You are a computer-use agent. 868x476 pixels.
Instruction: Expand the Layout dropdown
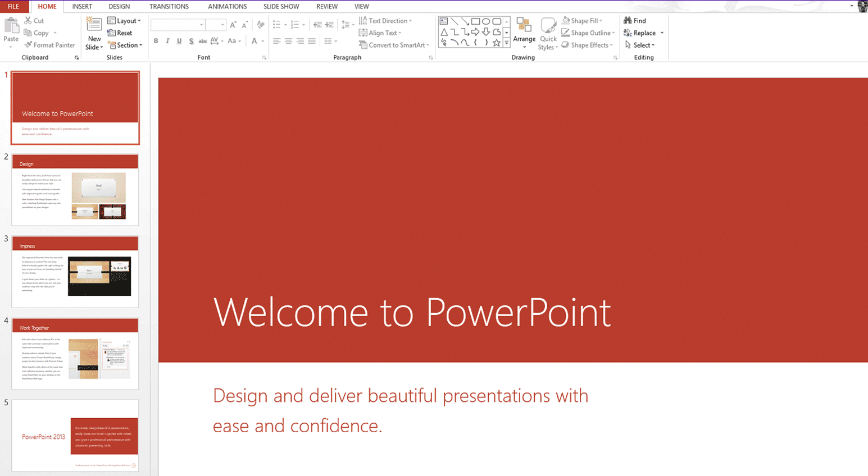124,21
